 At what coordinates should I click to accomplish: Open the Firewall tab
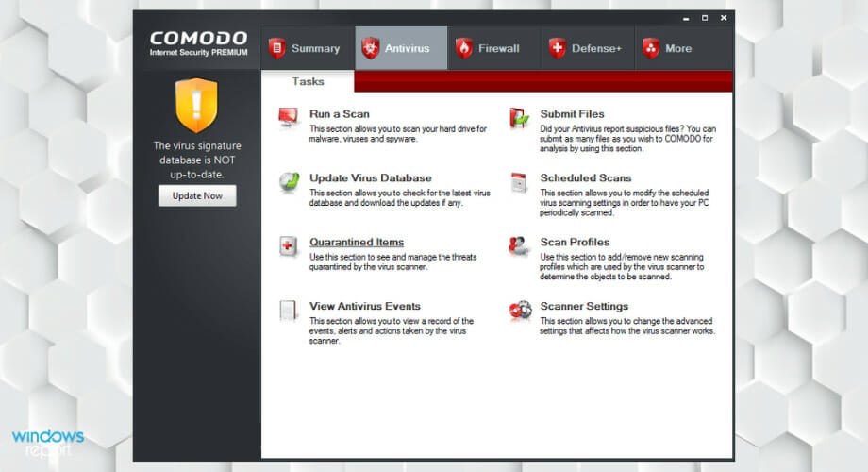[493, 48]
